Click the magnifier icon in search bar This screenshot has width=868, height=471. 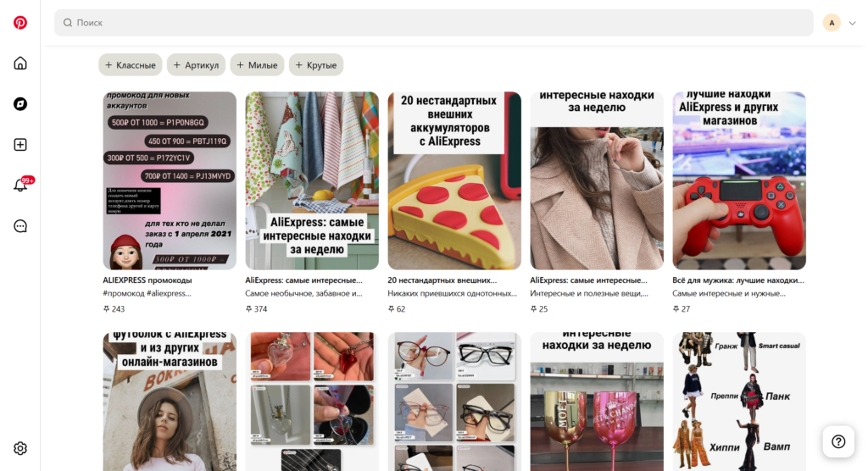(68, 23)
